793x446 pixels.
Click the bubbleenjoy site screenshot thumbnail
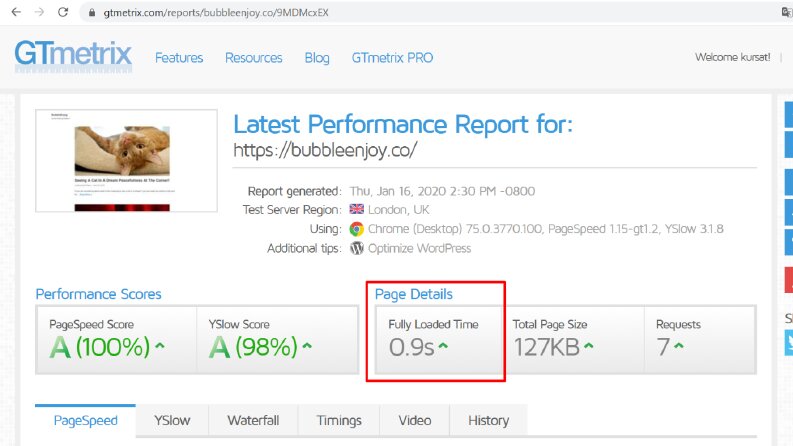click(126, 161)
